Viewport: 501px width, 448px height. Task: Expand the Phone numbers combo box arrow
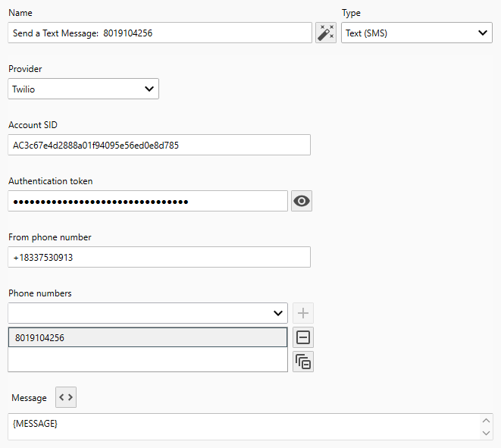(277, 313)
